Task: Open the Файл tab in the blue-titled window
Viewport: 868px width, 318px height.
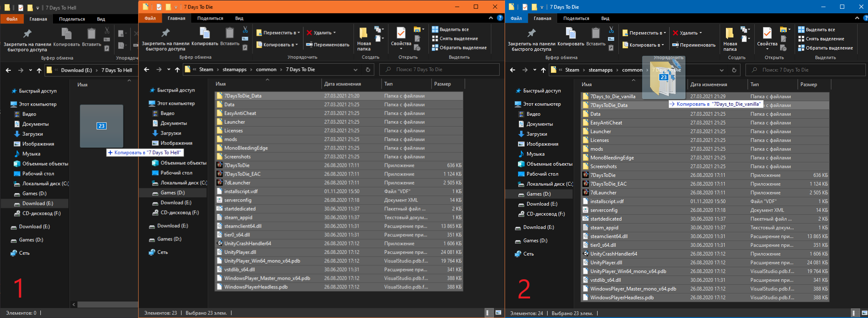Action: [516, 18]
